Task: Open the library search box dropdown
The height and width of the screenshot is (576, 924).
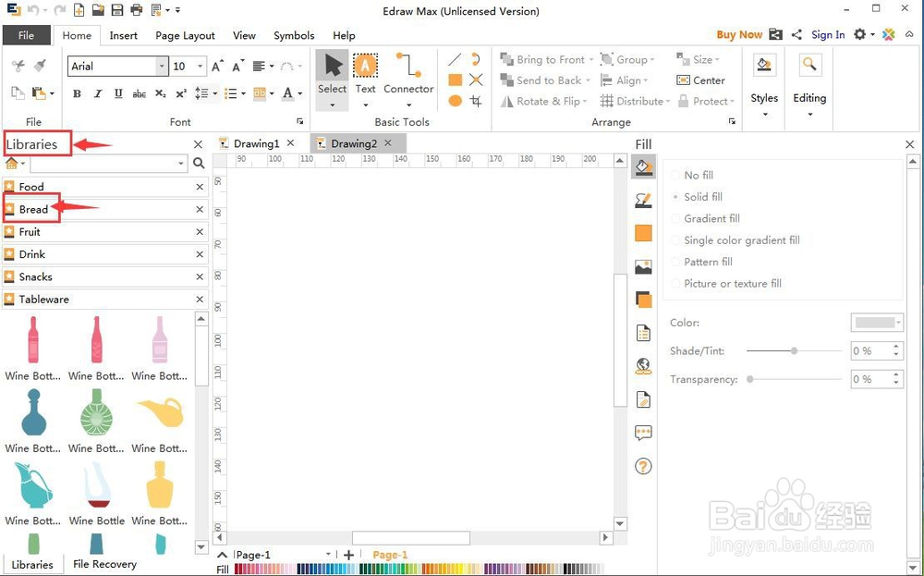Action: click(x=181, y=164)
